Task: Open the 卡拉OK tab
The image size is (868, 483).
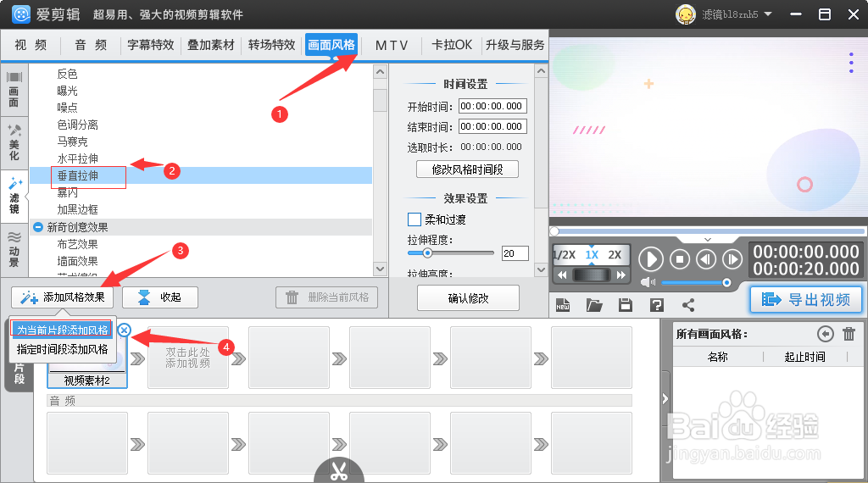Action: 452,45
